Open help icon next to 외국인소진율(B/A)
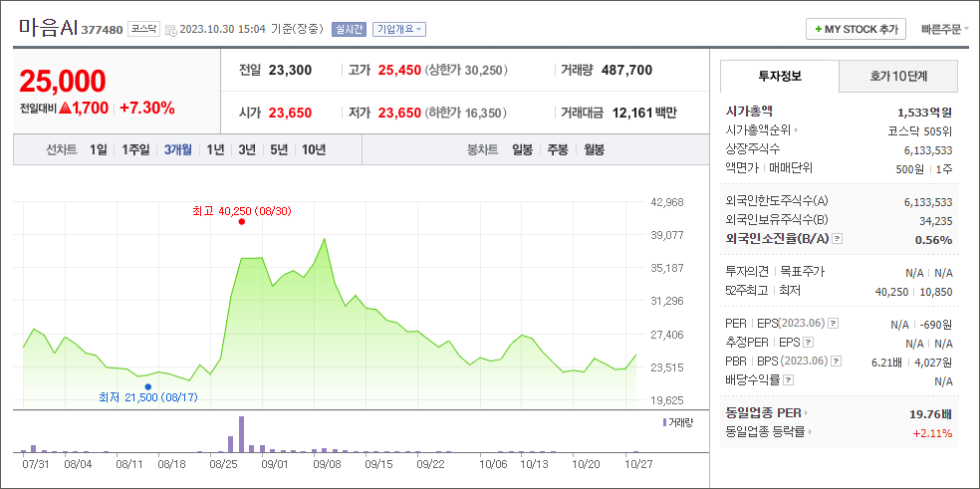Screen dimensions: 980x489 coord(839,239)
